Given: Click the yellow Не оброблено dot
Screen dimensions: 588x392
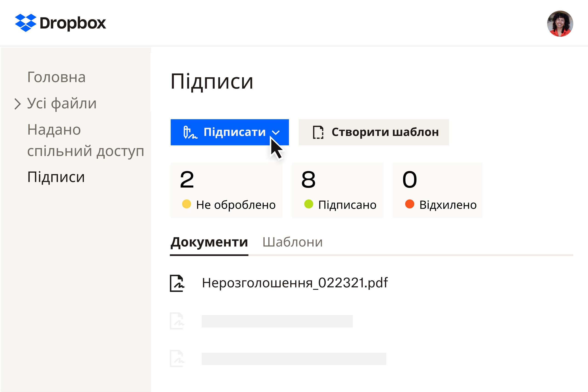Looking at the screenshot, I should point(187,204).
